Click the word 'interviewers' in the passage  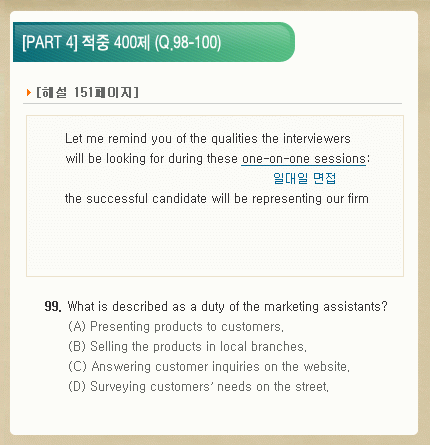(x=317, y=138)
